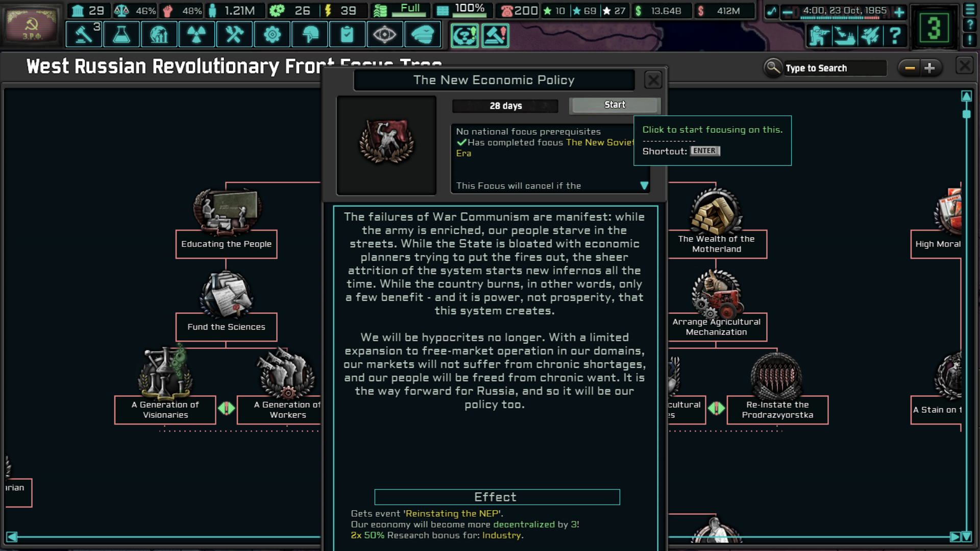Click the crossed hammer and wrench construction icon
The width and height of the screenshot is (980, 551).
click(234, 35)
